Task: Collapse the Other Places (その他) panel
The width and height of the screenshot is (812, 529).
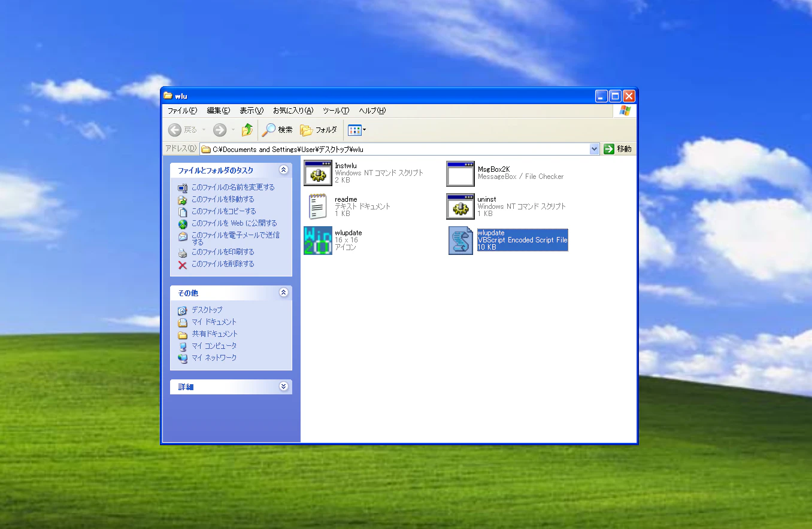Action: tap(284, 293)
